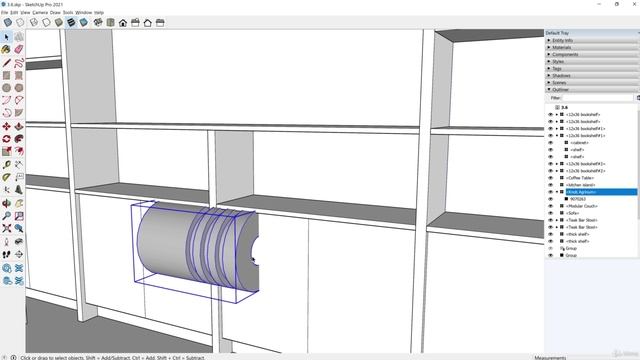Select the 9070263 child entry
Screen dimensions: 640x360
[578, 199]
